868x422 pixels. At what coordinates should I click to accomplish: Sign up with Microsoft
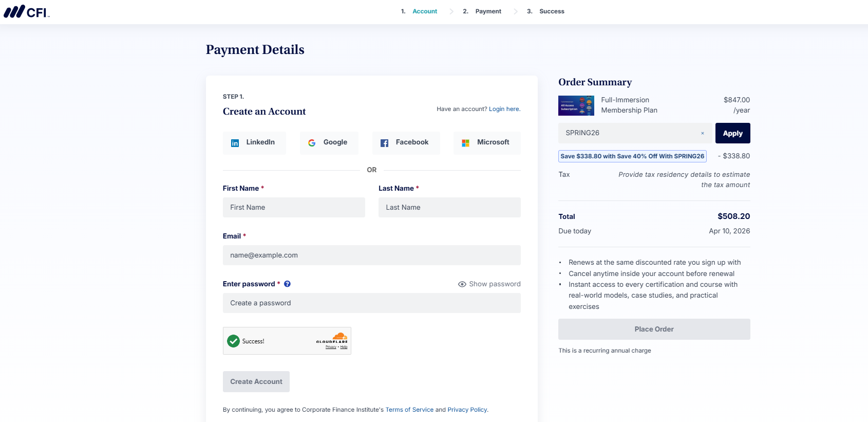487,143
